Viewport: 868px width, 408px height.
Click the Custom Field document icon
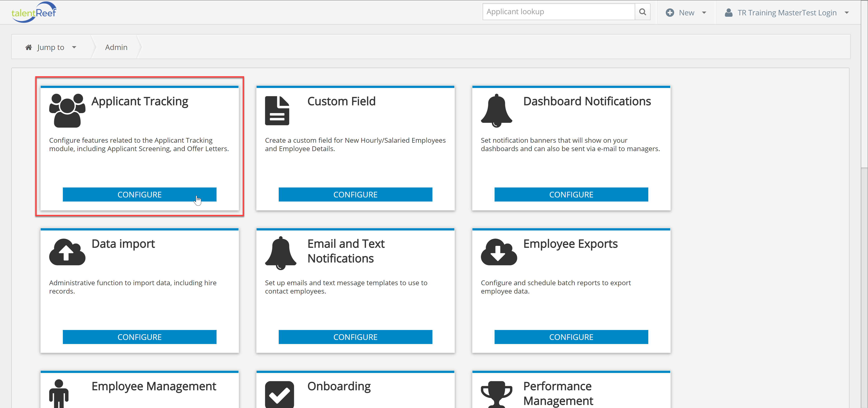[x=277, y=111]
